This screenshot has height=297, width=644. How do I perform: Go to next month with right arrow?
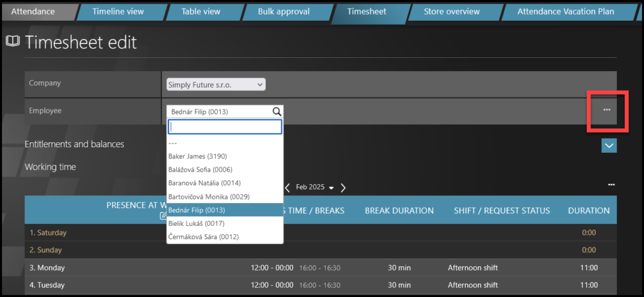click(343, 188)
